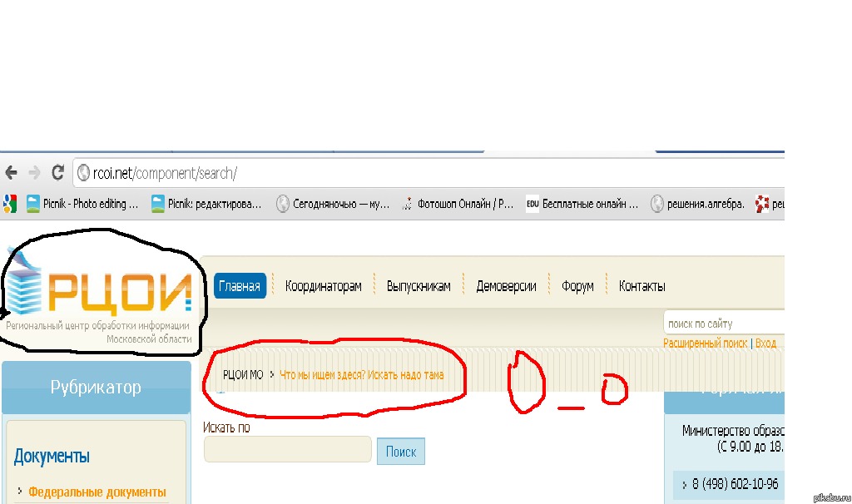Viewport: 852px width, 504px height.
Task: Open the Координаторам menu item
Action: 324,286
